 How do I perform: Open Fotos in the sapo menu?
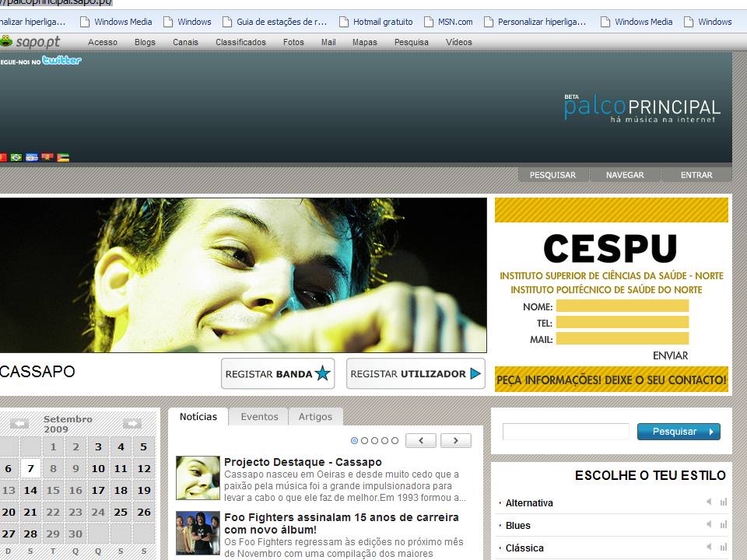pyautogui.click(x=293, y=42)
